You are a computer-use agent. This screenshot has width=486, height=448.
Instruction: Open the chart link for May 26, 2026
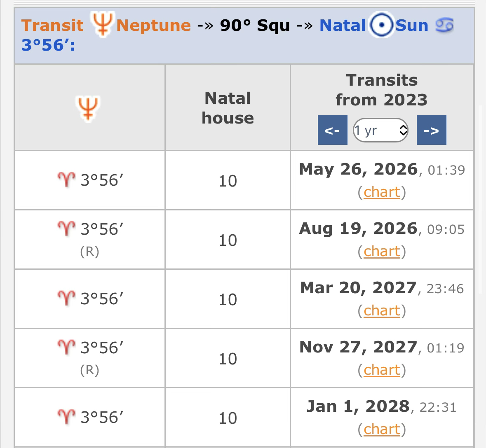point(382,192)
